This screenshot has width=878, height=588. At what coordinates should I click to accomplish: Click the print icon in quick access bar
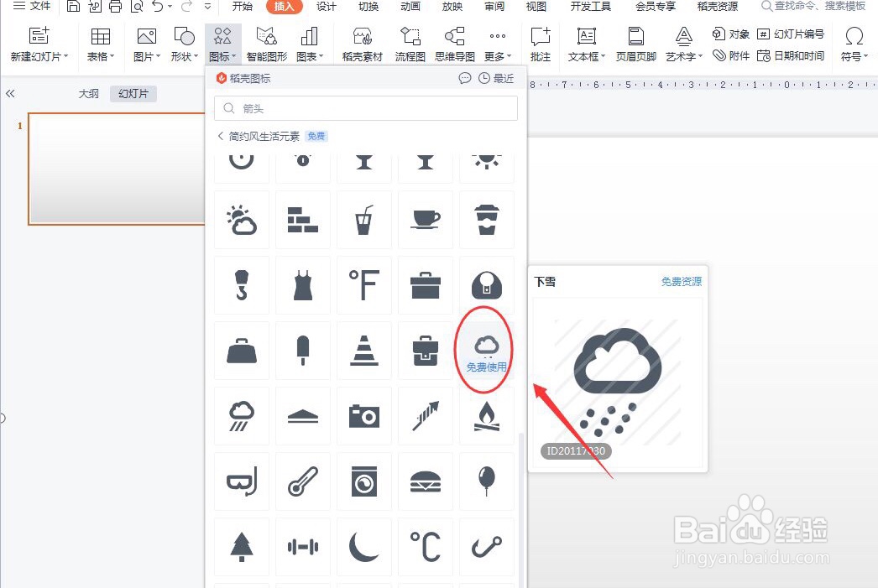(x=115, y=6)
